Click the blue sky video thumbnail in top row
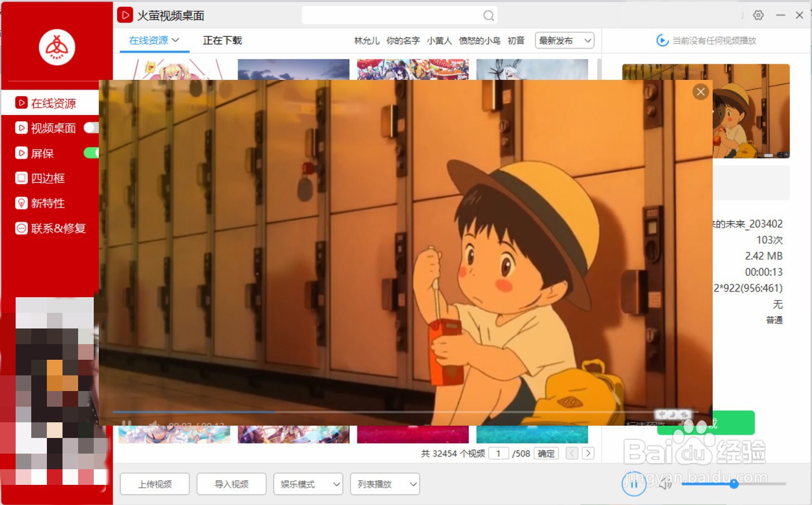The width and height of the screenshot is (812, 505). (294, 69)
